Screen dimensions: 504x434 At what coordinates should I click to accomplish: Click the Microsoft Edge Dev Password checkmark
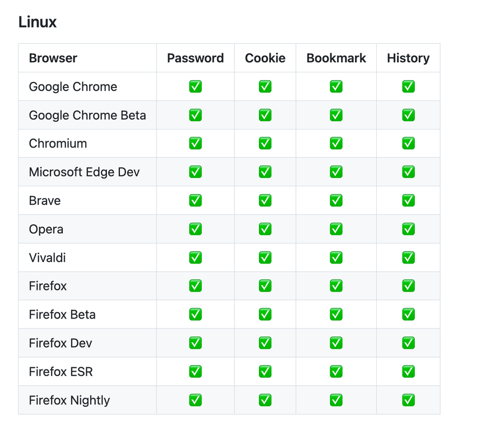click(x=196, y=172)
